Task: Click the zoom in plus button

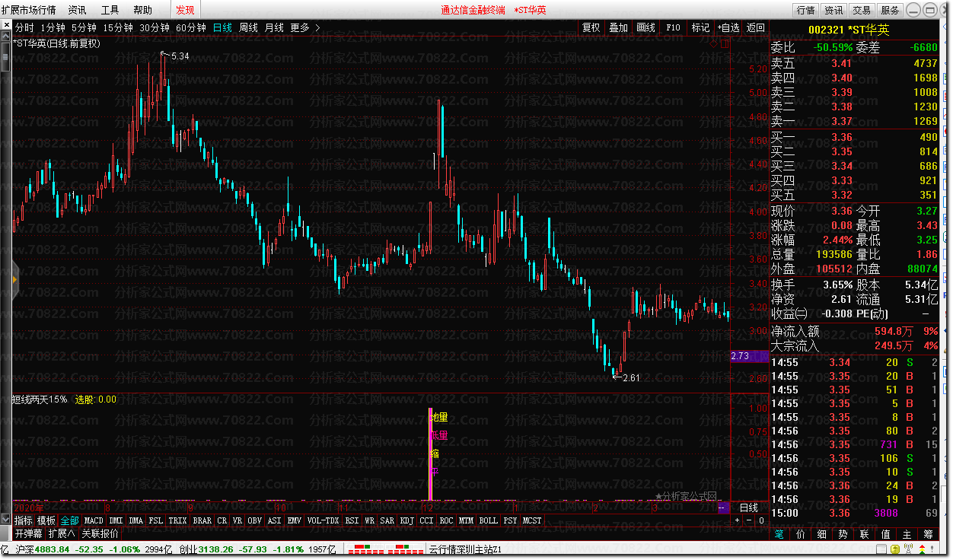Action: 736,520
